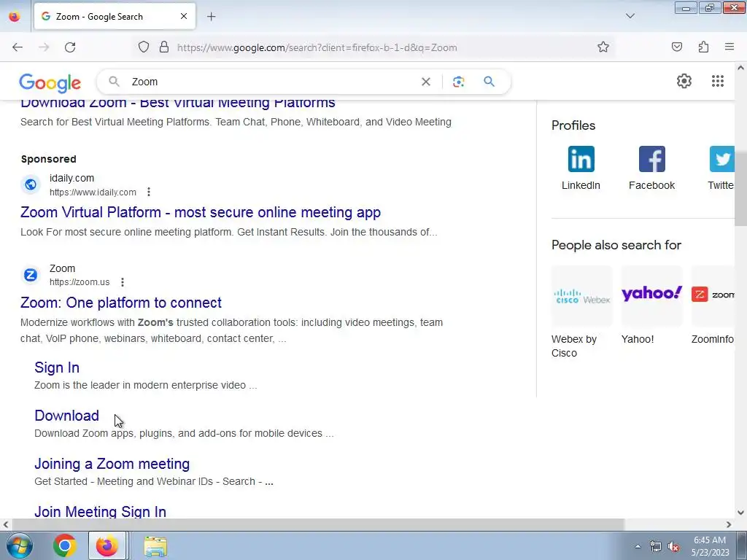Click the idaily.com globe favicon
Image resolution: width=747 pixels, height=560 pixels.
[31, 184]
